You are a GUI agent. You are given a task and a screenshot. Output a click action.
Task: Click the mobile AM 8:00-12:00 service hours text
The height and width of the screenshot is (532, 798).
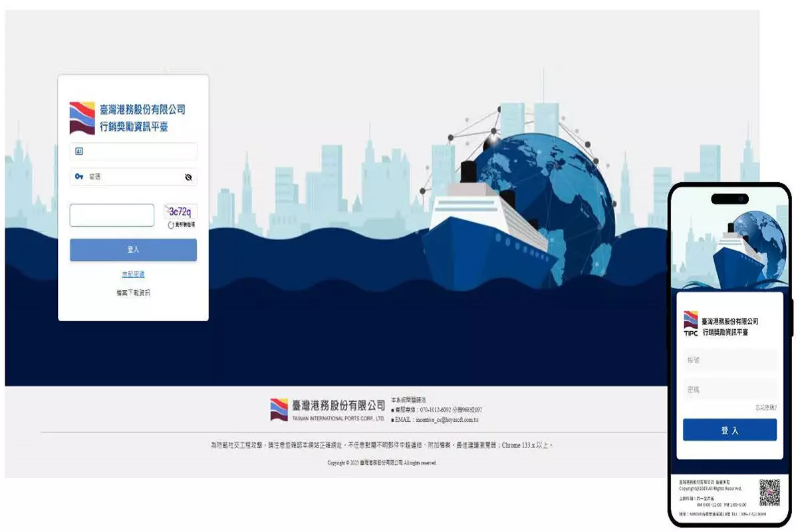(x=721, y=505)
